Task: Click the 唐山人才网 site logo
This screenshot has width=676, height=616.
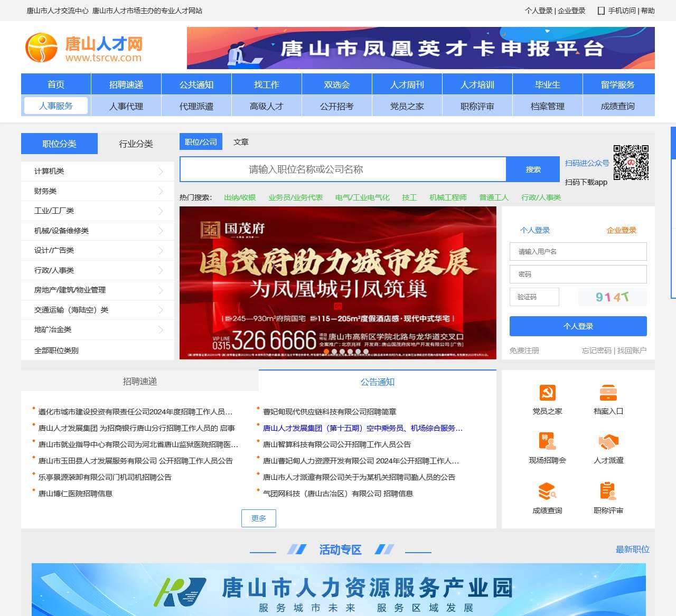Action: click(x=84, y=48)
